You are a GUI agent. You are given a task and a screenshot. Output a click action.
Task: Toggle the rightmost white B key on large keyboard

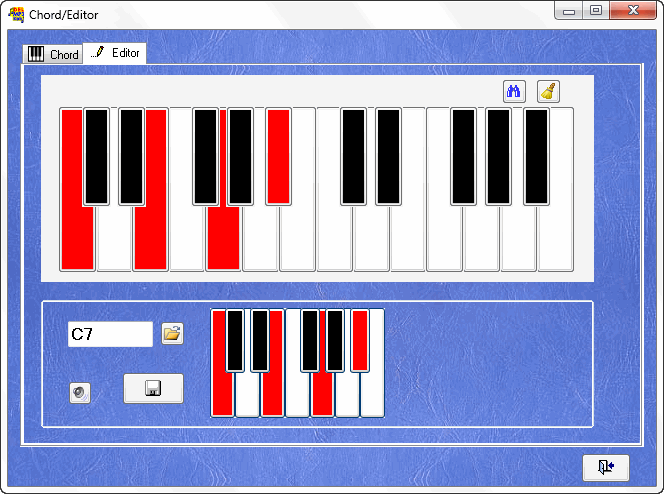pos(556,239)
